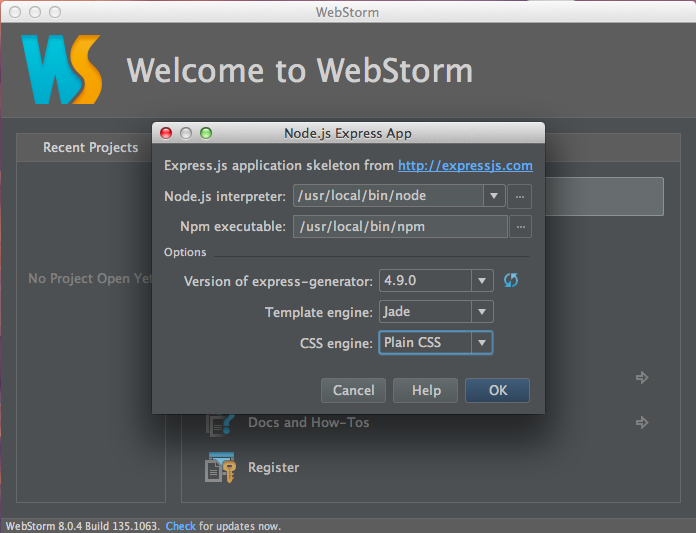Click the 'CSS engine:' label

click(336, 343)
